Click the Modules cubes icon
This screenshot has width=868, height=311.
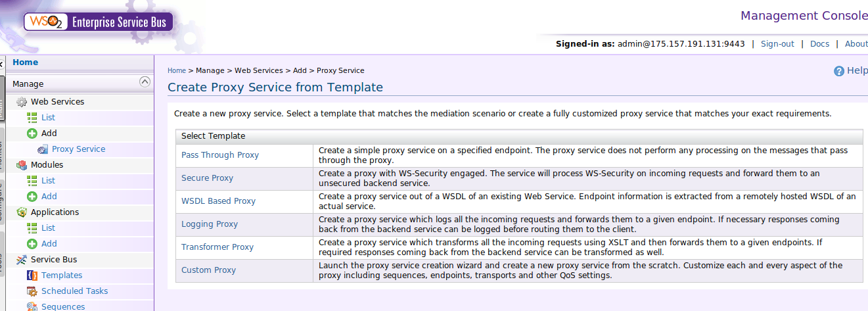pyautogui.click(x=22, y=165)
